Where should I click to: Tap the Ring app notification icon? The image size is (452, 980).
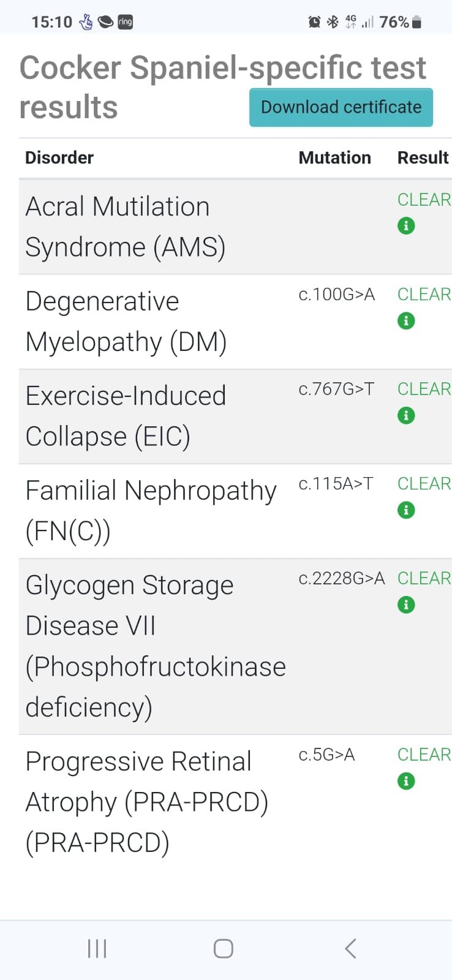[126, 22]
